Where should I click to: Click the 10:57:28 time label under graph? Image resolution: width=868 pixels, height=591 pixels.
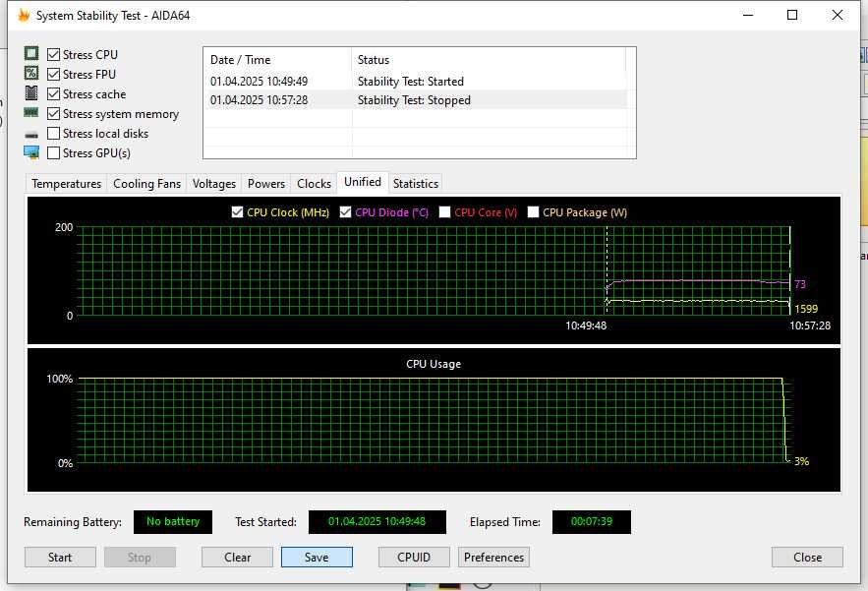[x=810, y=325]
